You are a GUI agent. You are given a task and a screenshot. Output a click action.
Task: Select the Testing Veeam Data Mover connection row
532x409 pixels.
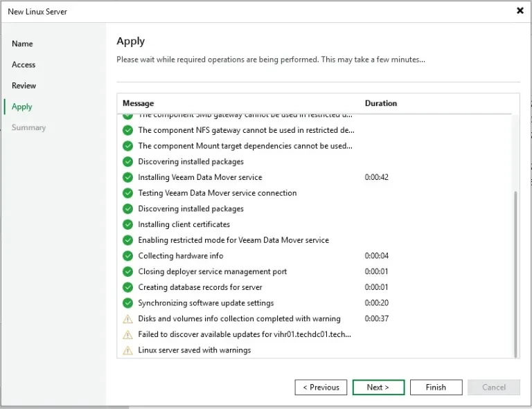point(218,193)
